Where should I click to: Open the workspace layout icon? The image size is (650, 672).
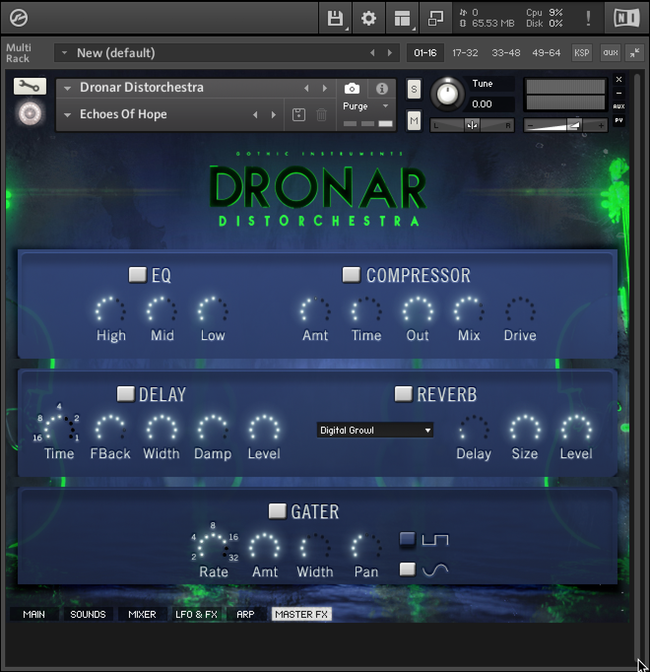pos(402,18)
